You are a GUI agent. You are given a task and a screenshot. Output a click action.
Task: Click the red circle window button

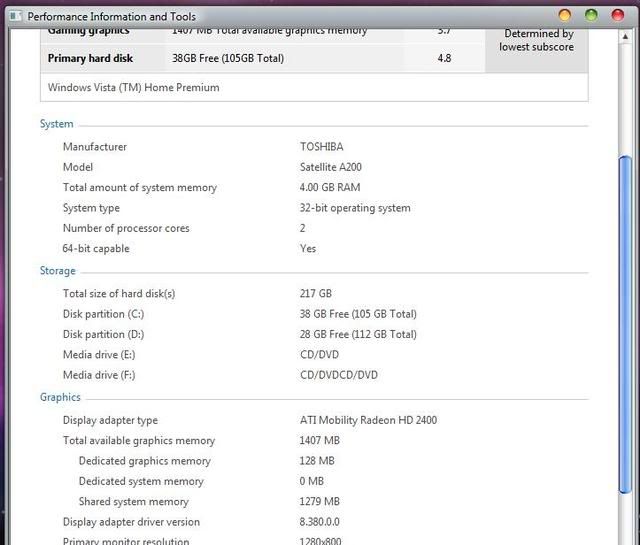click(x=617, y=15)
